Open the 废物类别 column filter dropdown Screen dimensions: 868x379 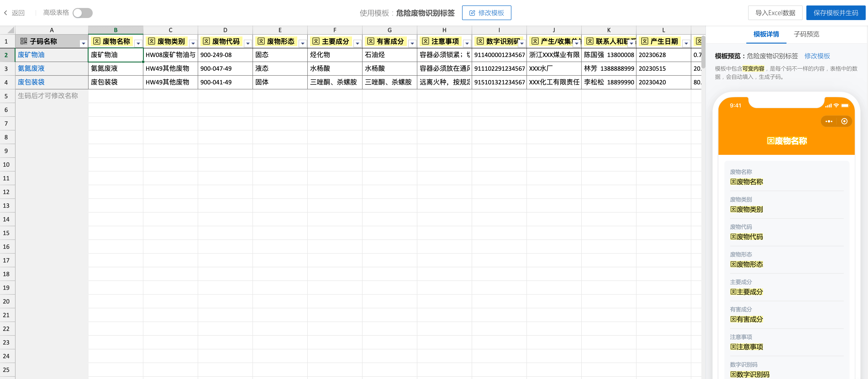pos(193,43)
